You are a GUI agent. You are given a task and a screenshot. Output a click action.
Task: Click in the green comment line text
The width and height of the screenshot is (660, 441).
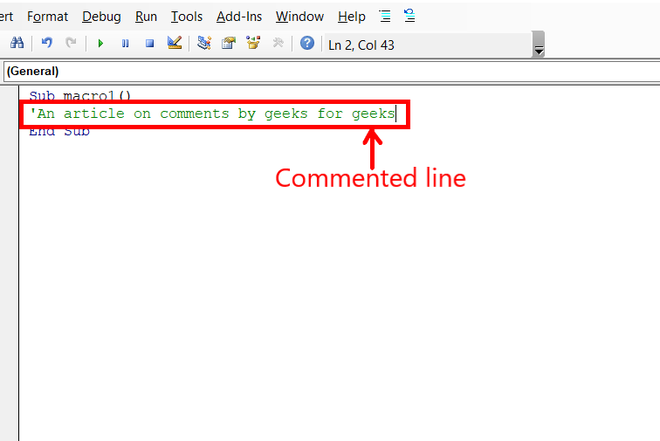[212, 114]
